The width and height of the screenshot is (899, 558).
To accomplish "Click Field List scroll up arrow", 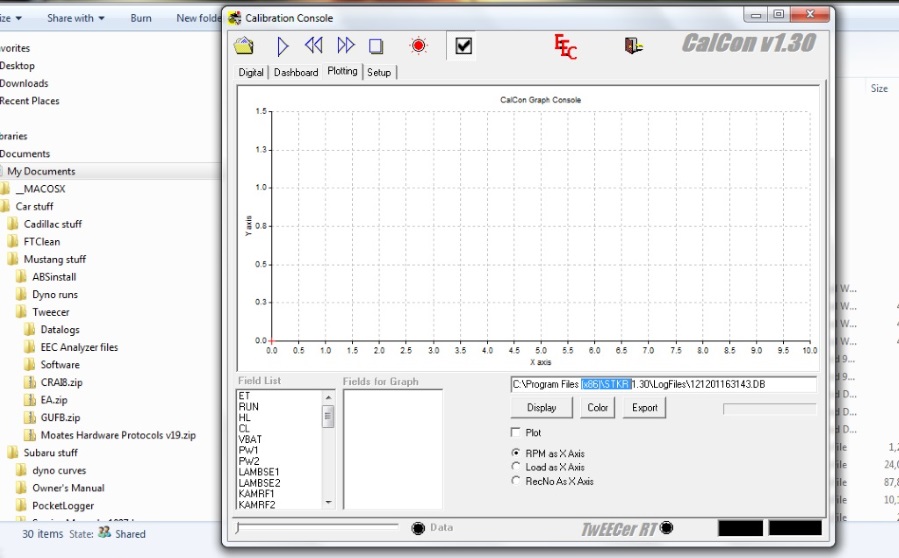I will click(329, 397).
